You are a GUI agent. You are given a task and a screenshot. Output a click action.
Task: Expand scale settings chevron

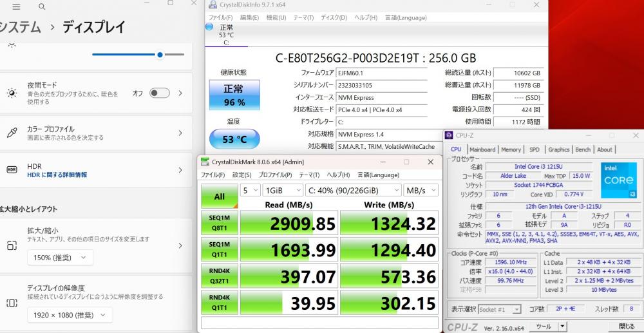click(x=180, y=245)
